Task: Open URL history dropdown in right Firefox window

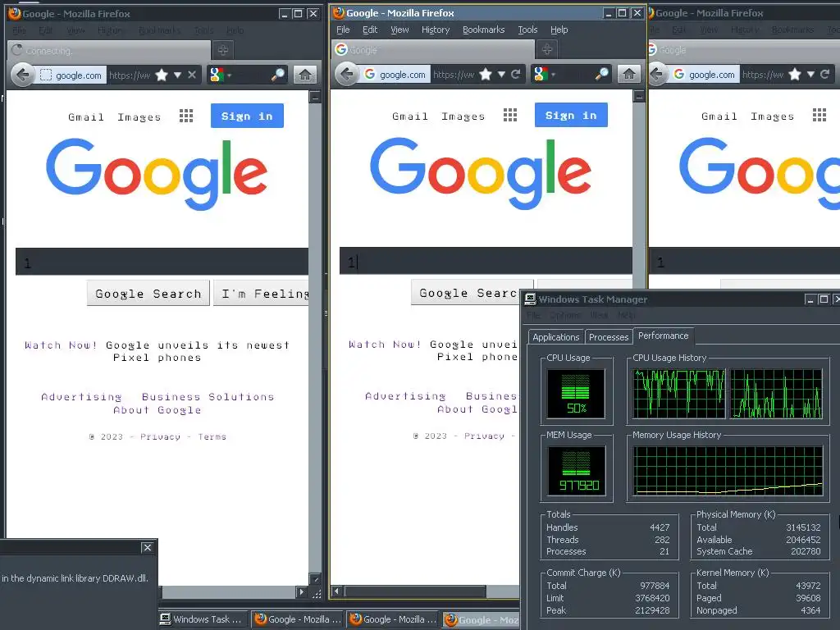Action: pyautogui.click(x=810, y=74)
